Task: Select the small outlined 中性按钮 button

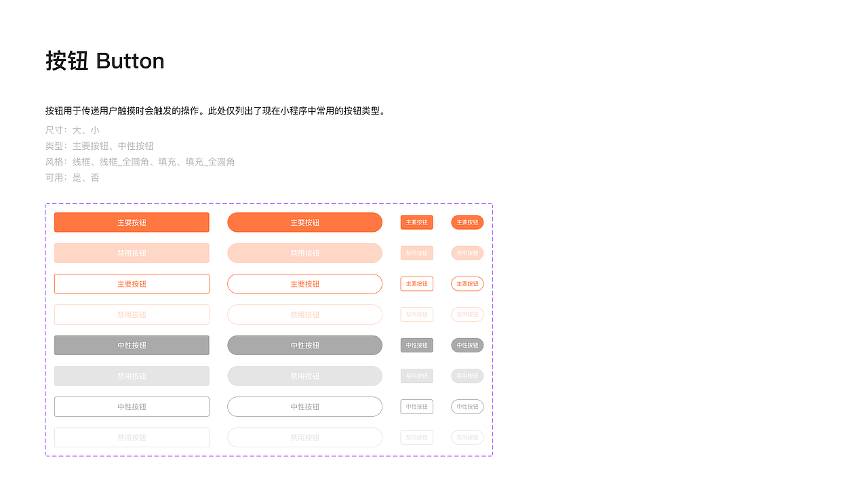Action: pyautogui.click(x=416, y=407)
